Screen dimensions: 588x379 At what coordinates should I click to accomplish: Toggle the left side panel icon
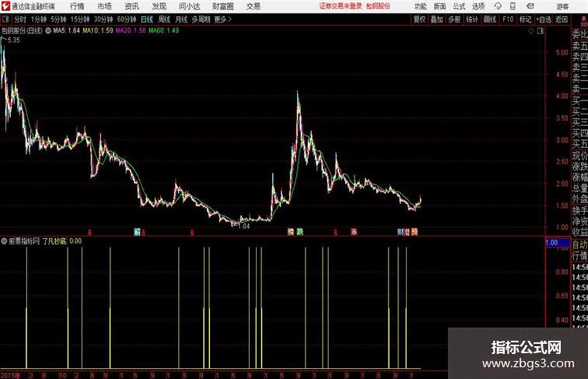6,19
